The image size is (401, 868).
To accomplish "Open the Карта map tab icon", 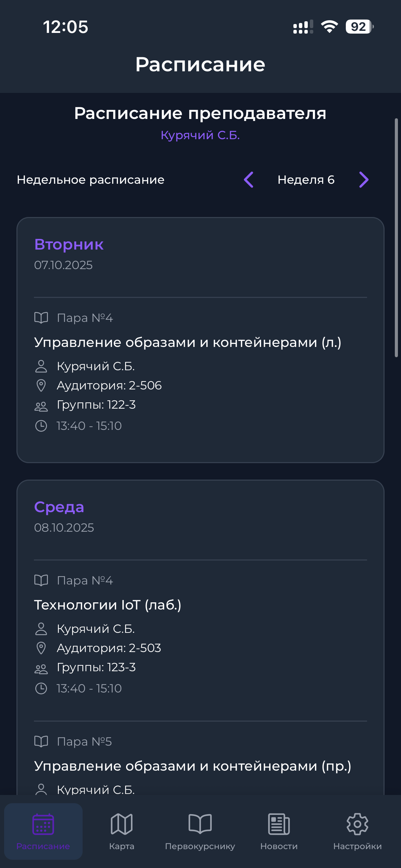I will point(122,824).
